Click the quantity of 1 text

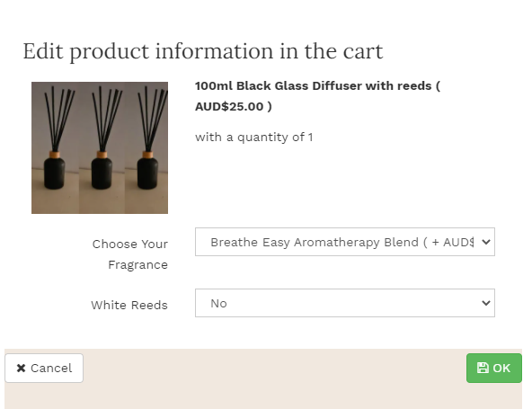tap(253, 138)
